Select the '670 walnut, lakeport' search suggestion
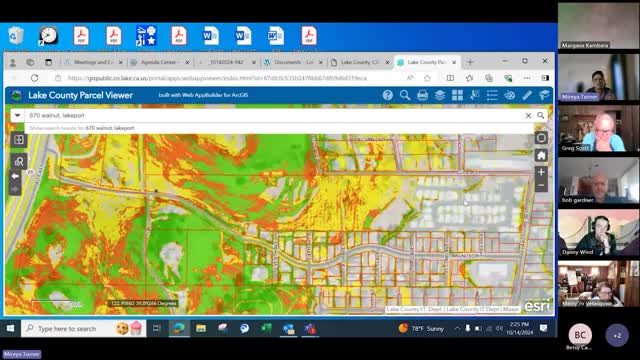Screen dimensions: 640x360 82,128
